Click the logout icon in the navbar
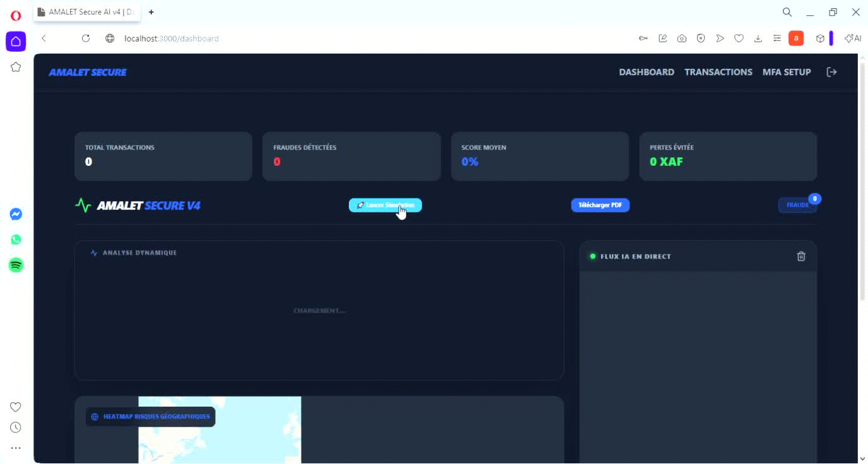The height and width of the screenshot is (464, 868). pyautogui.click(x=831, y=72)
